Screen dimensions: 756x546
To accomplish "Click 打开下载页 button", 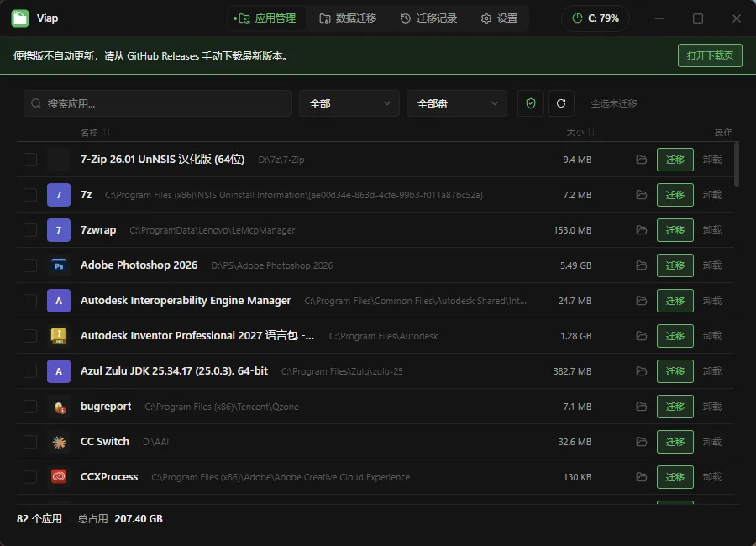I will pos(710,55).
